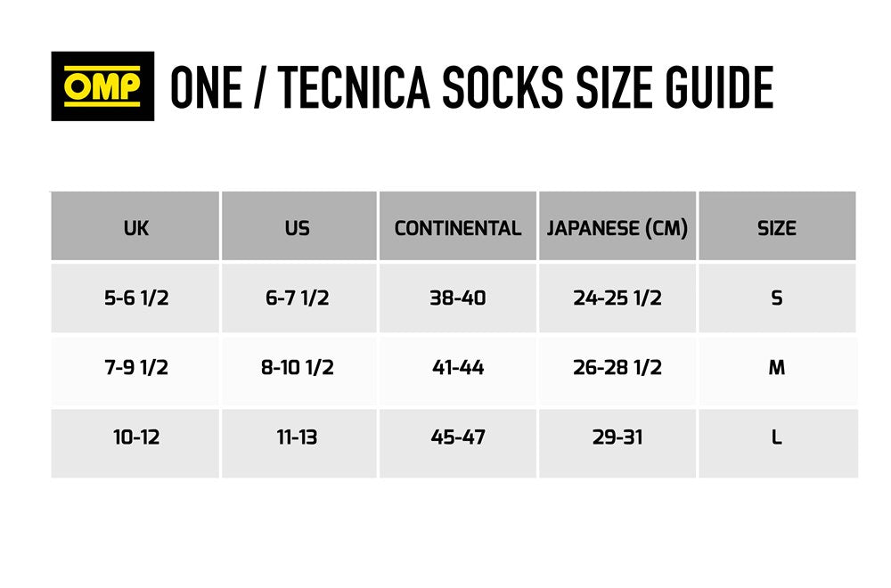
Task: Select the Size column header
Action: (x=777, y=228)
